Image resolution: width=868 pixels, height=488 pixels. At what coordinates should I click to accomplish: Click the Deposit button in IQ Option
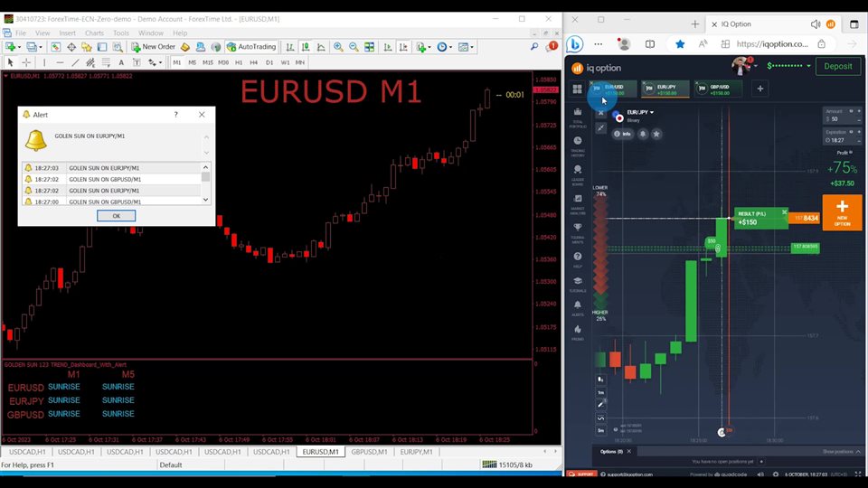pyautogui.click(x=837, y=66)
